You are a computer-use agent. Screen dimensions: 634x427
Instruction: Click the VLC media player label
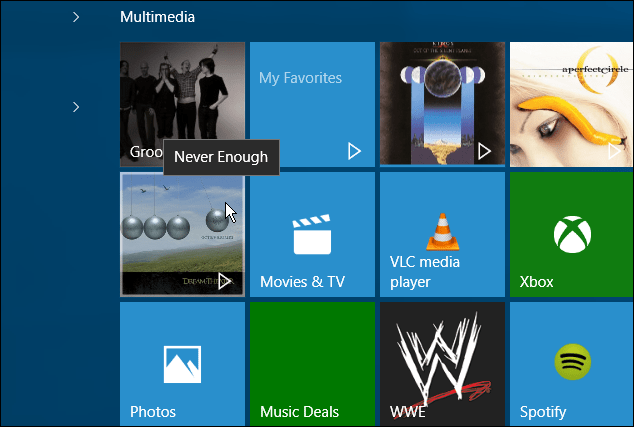pyautogui.click(x=425, y=272)
